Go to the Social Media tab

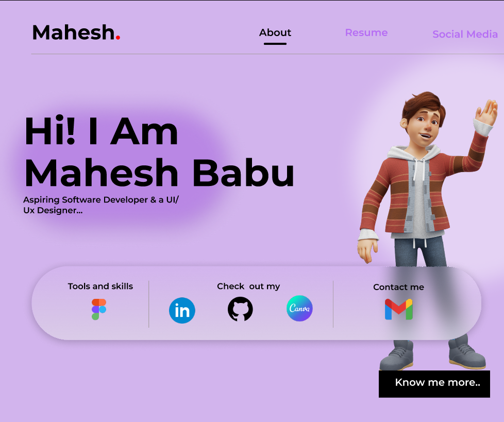coord(465,34)
